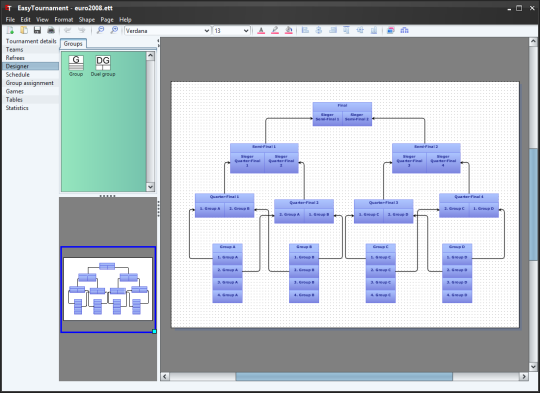The width and height of the screenshot is (540, 393).
Task: Click the new tournament file icon
Action: click(x=10, y=30)
